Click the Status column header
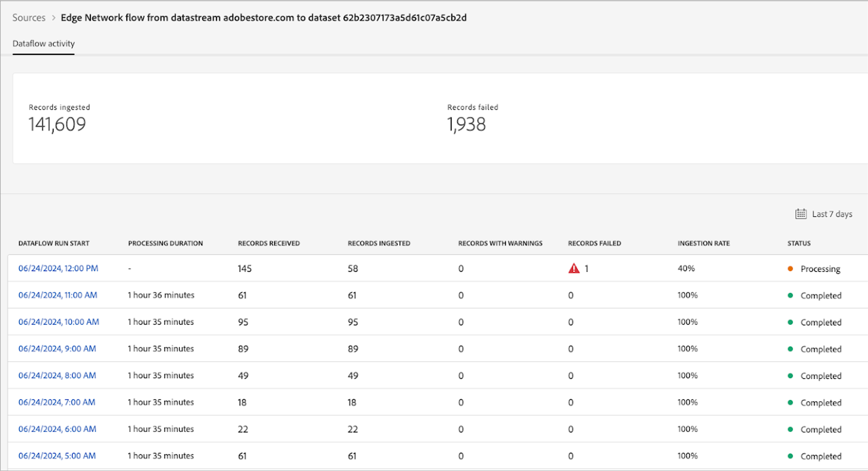The width and height of the screenshot is (868, 471). pyautogui.click(x=799, y=244)
